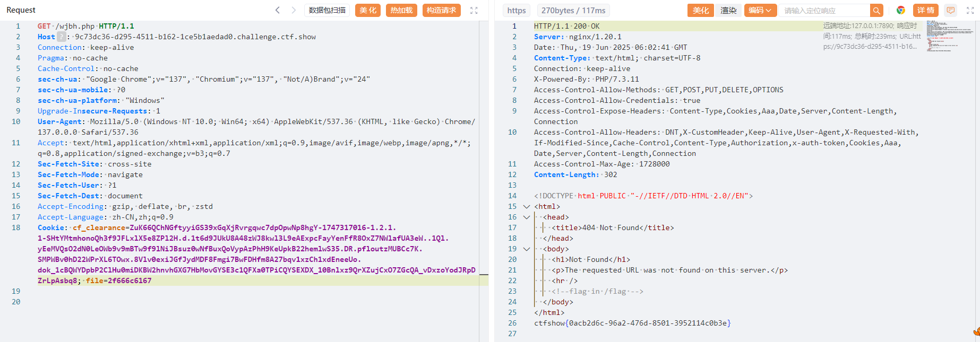The image size is (980, 342).
Task: Collapse the <body> element fold arrow
Action: click(x=526, y=249)
